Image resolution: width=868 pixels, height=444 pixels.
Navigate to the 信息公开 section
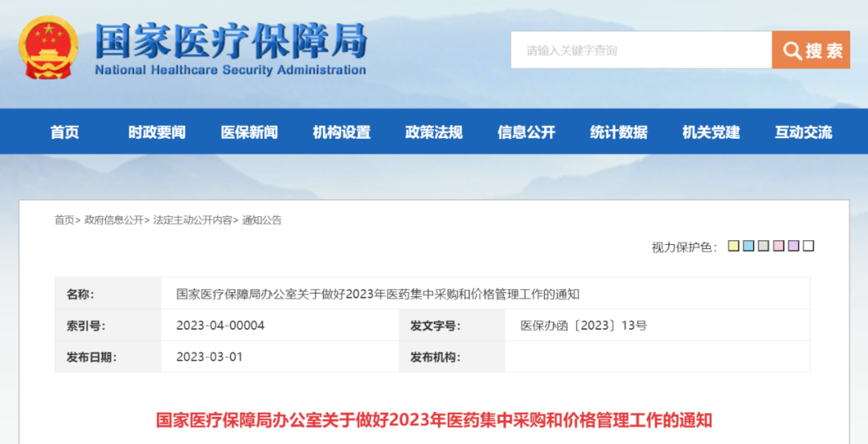526,132
